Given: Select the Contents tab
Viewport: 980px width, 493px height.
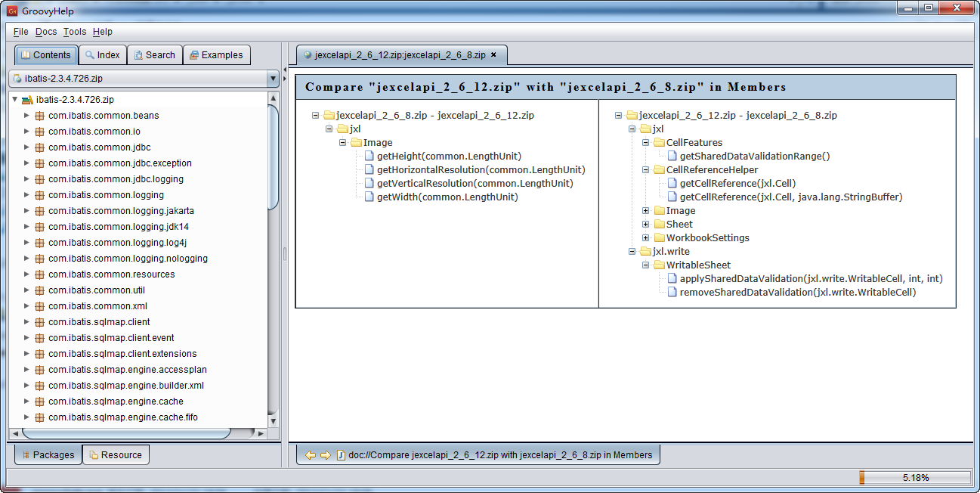Looking at the screenshot, I should (x=46, y=55).
